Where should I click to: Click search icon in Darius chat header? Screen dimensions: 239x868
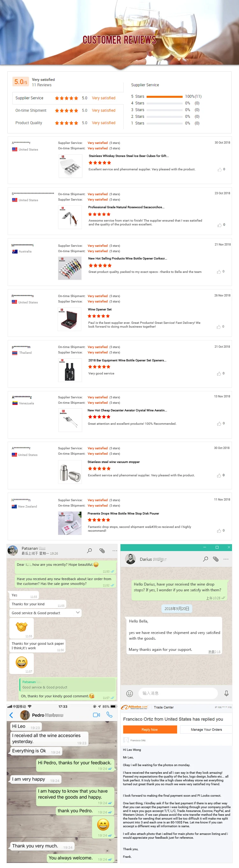pyautogui.click(x=205, y=559)
